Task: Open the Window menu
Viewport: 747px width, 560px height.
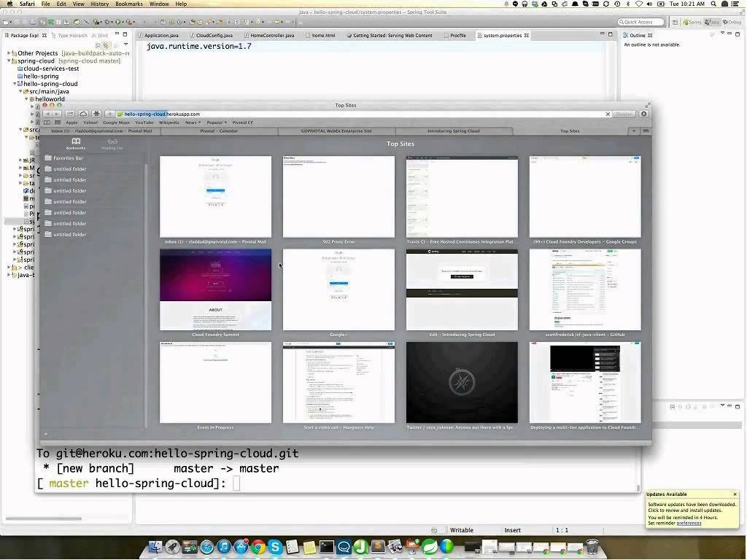Action: click(159, 4)
